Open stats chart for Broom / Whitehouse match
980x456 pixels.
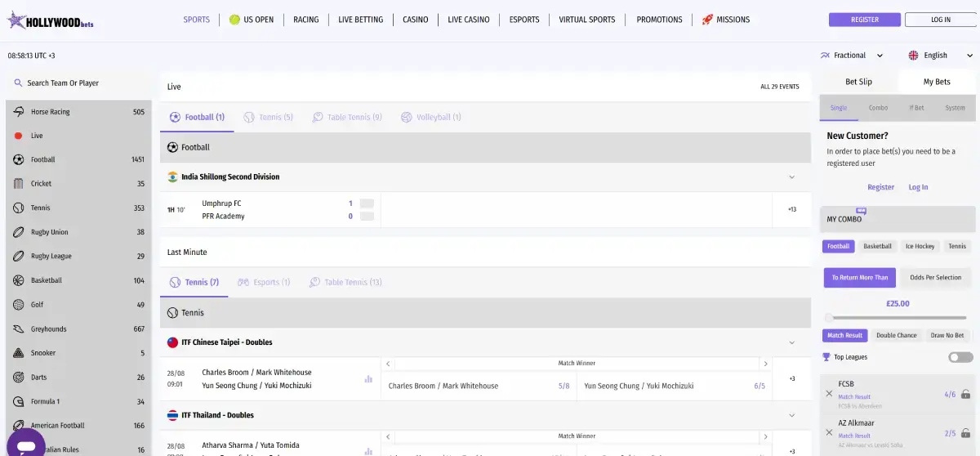click(x=368, y=379)
